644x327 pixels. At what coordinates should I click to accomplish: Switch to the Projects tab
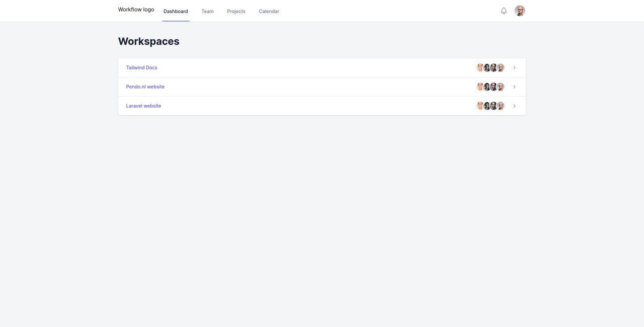point(236,11)
